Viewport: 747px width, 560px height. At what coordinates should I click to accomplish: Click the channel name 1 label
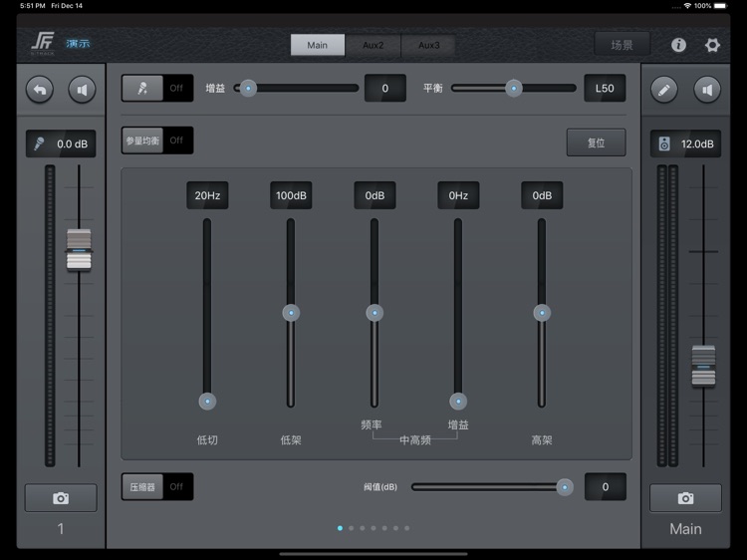(61, 528)
